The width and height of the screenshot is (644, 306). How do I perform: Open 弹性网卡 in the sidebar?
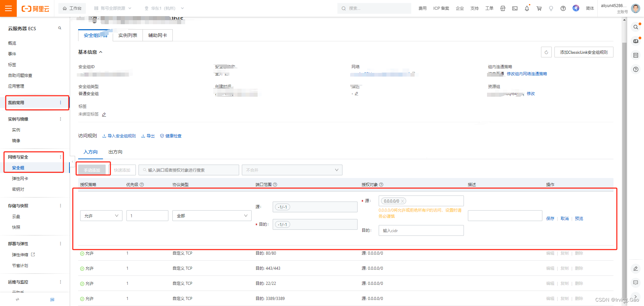(x=20, y=178)
